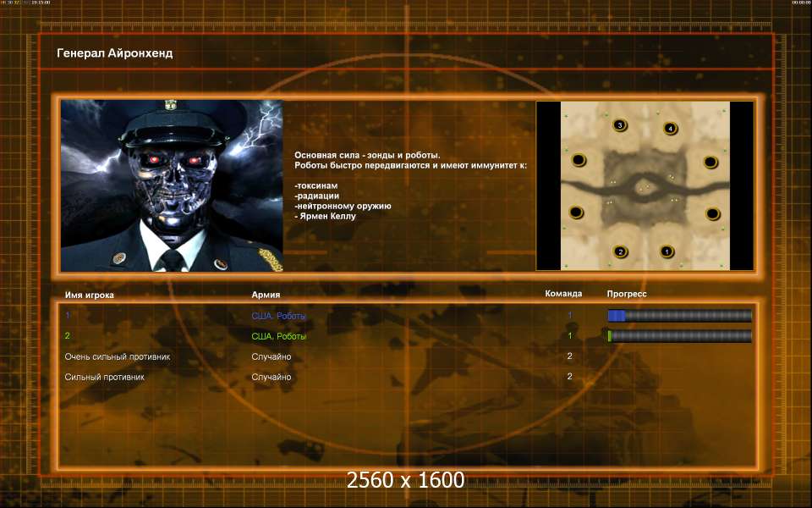The width and height of the screenshot is (812, 508).
Task: Click start position marker 2 on the minimap
Action: pos(620,252)
